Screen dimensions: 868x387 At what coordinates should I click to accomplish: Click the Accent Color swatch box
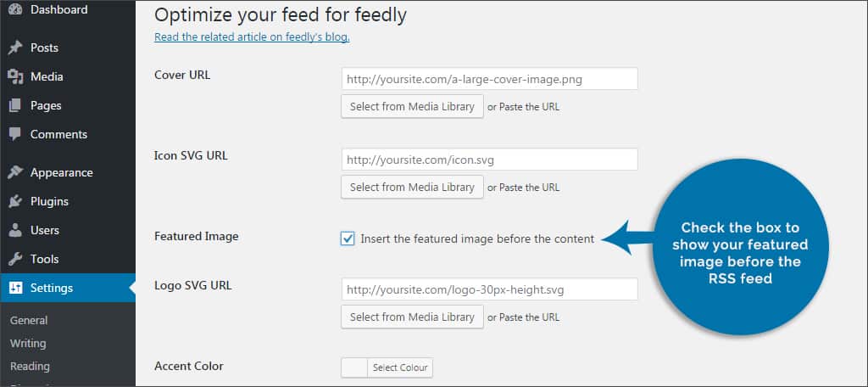point(354,367)
